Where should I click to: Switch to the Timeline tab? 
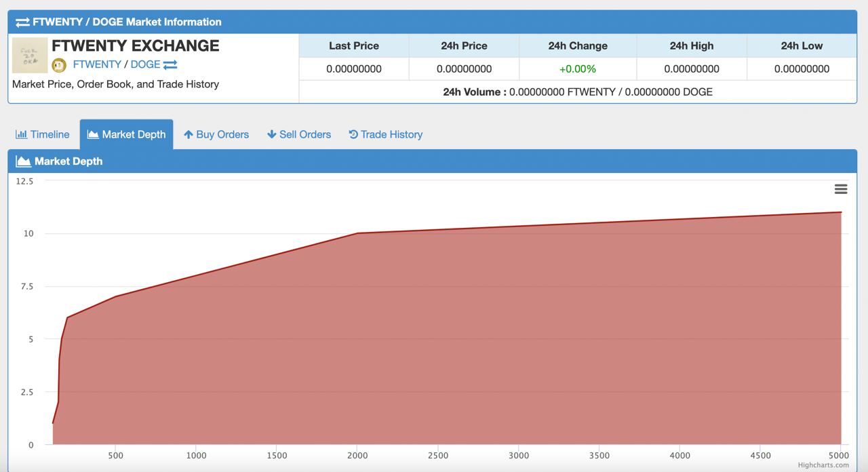[x=42, y=134]
